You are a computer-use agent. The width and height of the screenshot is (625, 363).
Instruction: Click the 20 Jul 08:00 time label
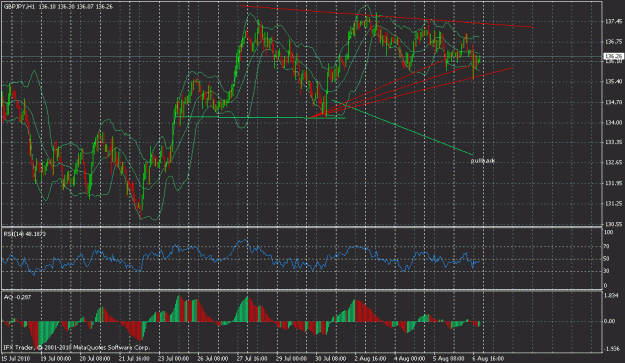(x=95, y=358)
